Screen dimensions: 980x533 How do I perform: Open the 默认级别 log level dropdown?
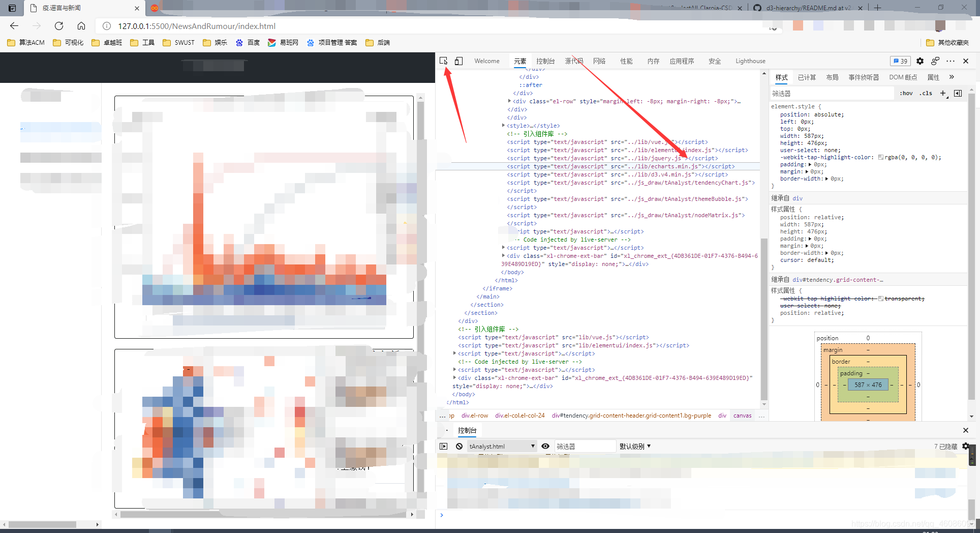[635, 447]
